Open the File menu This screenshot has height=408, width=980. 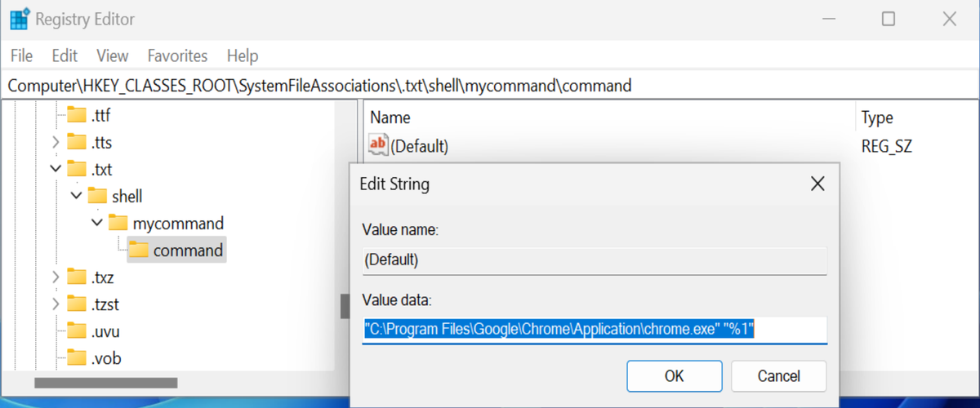[22, 55]
